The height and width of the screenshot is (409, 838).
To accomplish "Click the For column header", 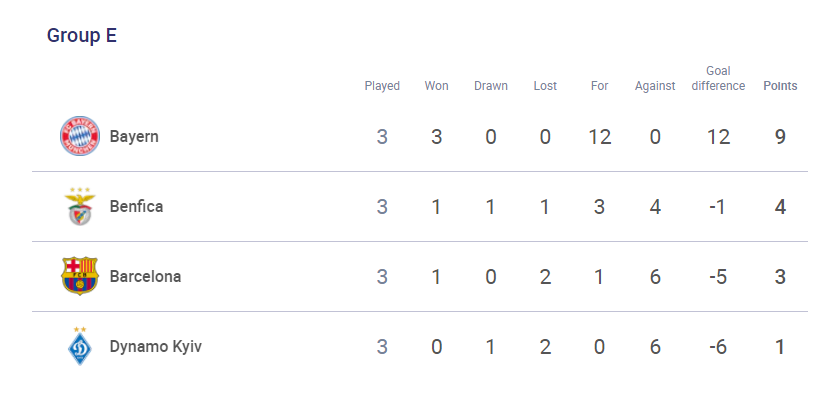I will (600, 86).
